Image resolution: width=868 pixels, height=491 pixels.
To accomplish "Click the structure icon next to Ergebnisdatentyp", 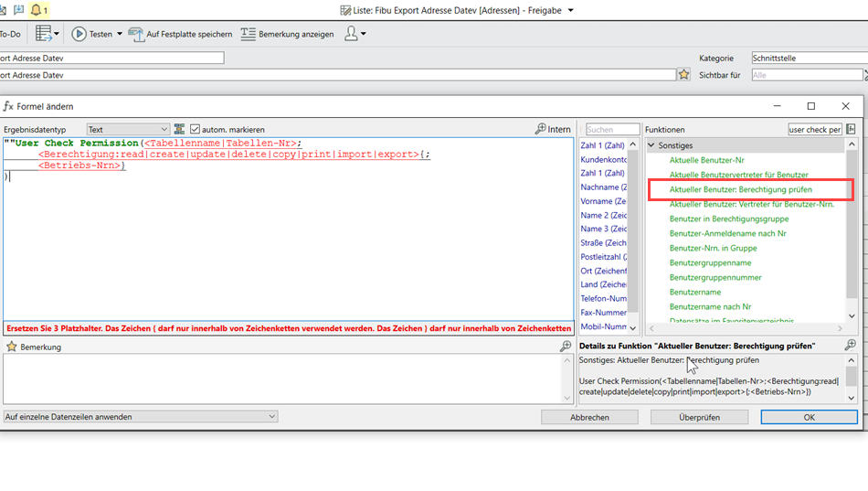I will coord(180,130).
